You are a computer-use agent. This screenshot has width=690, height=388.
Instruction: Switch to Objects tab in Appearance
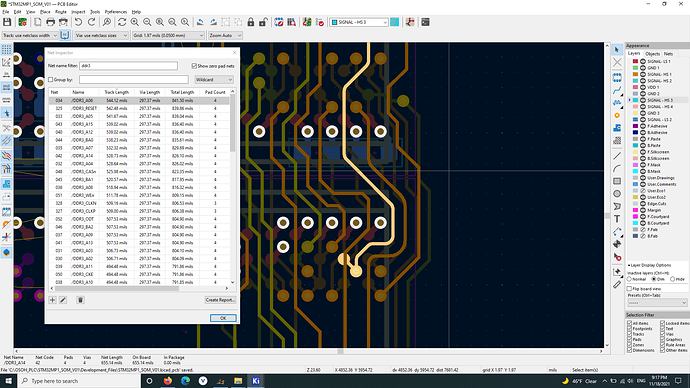tap(652, 54)
